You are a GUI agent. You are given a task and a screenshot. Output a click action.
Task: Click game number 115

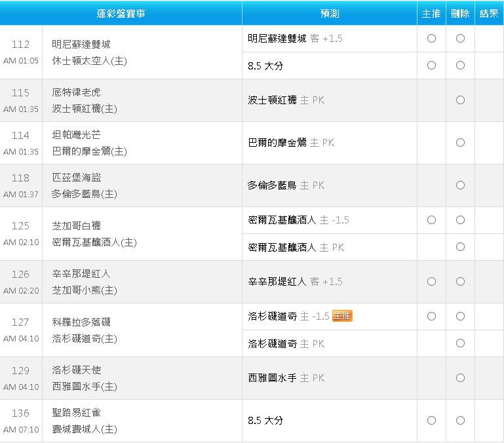point(20,93)
